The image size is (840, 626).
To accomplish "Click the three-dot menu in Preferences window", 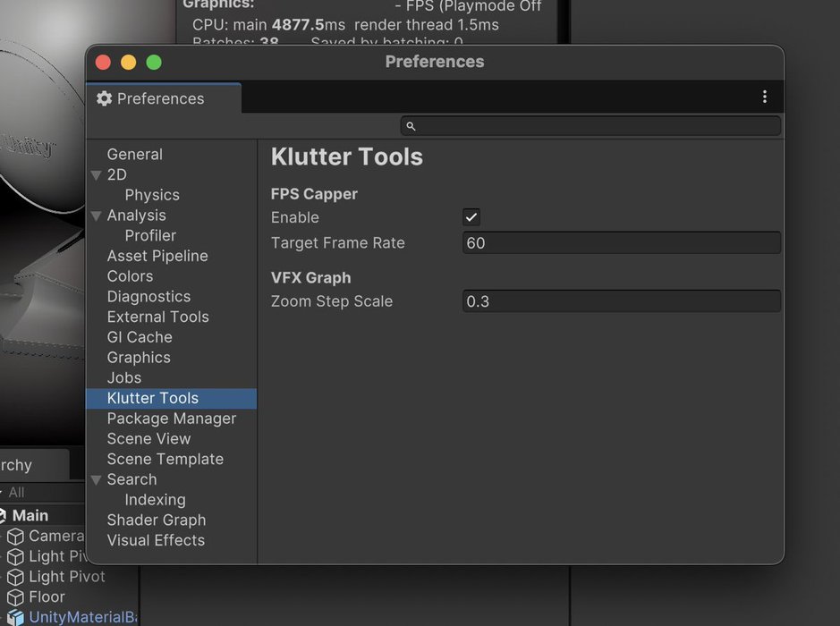I will click(x=764, y=97).
